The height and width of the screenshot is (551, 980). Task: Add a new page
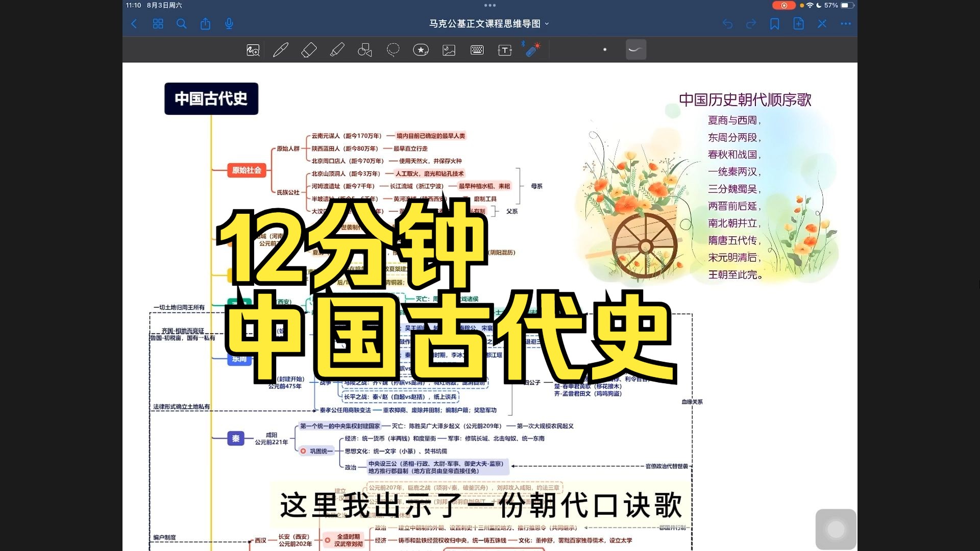click(x=798, y=23)
